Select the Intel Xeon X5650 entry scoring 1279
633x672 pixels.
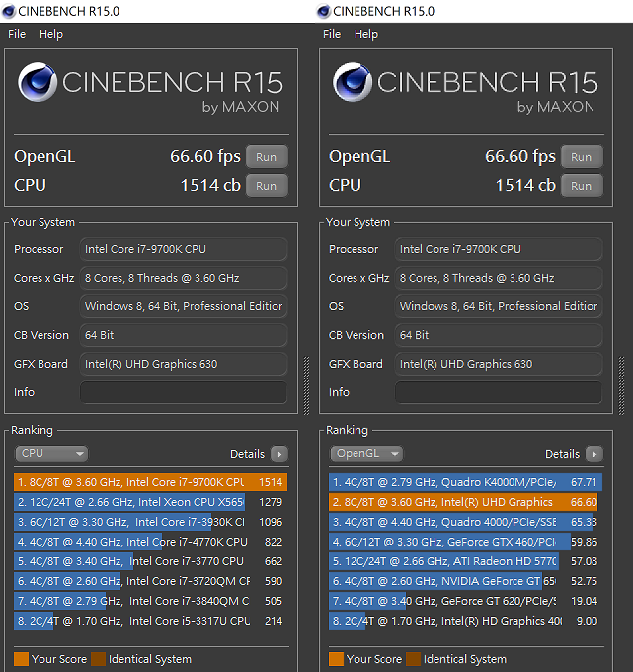[148, 502]
